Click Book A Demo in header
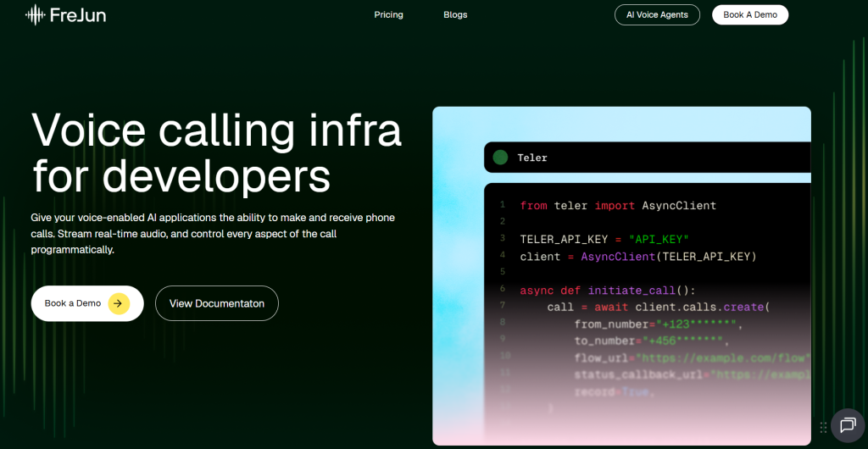 coord(750,15)
